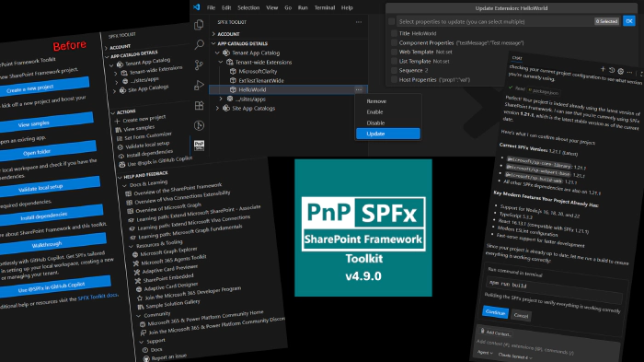Start a new chat with the plus icon
644x362 pixels.
tap(603, 69)
